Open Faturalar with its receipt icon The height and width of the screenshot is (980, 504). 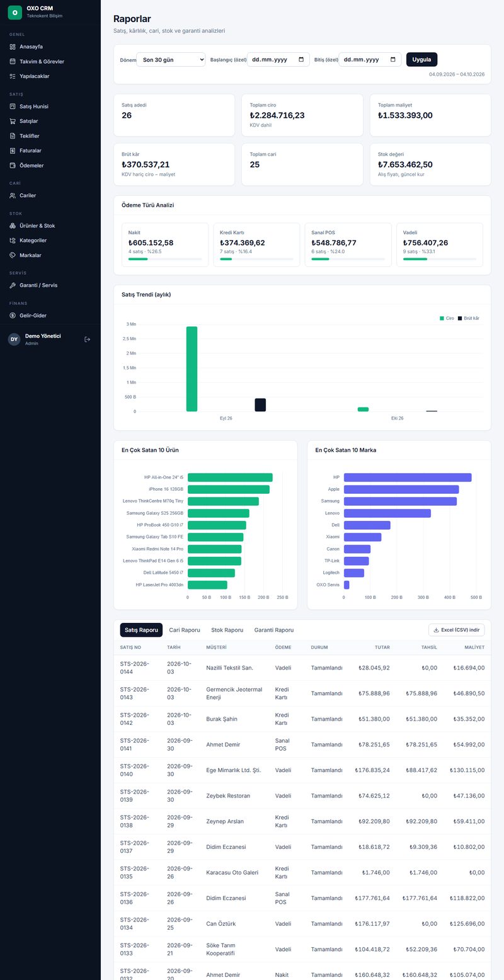(x=13, y=151)
